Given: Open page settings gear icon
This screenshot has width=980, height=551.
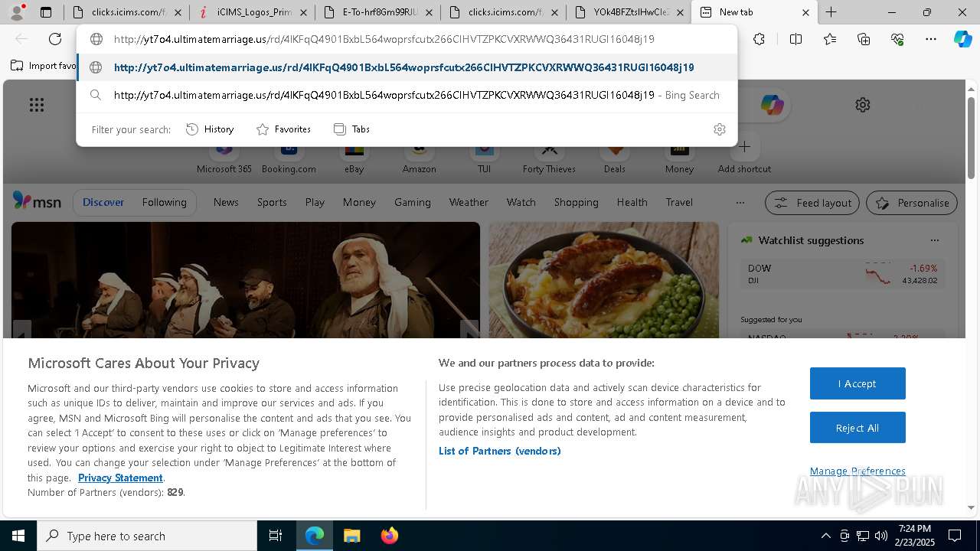Looking at the screenshot, I should (x=863, y=105).
